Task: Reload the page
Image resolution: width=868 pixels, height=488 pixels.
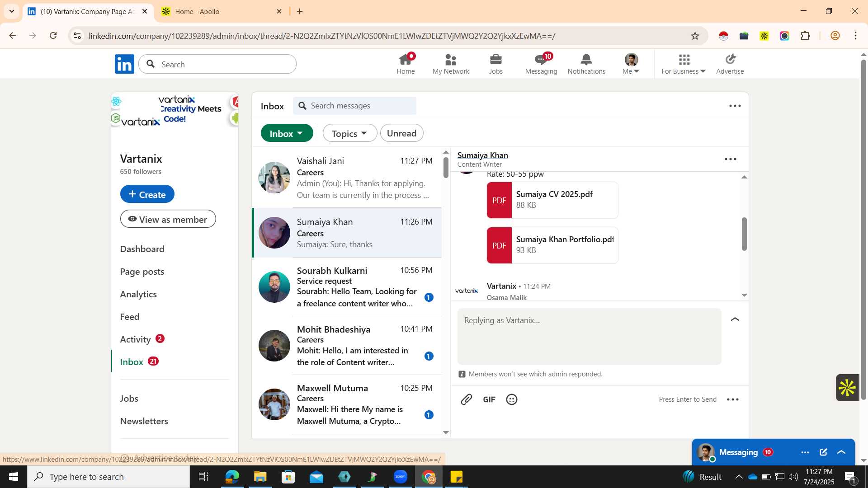Action: [53, 36]
